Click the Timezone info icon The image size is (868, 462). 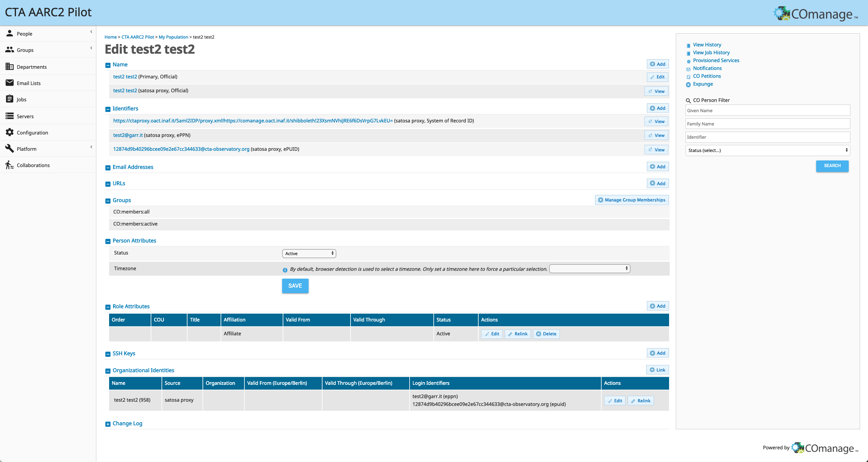coord(285,270)
